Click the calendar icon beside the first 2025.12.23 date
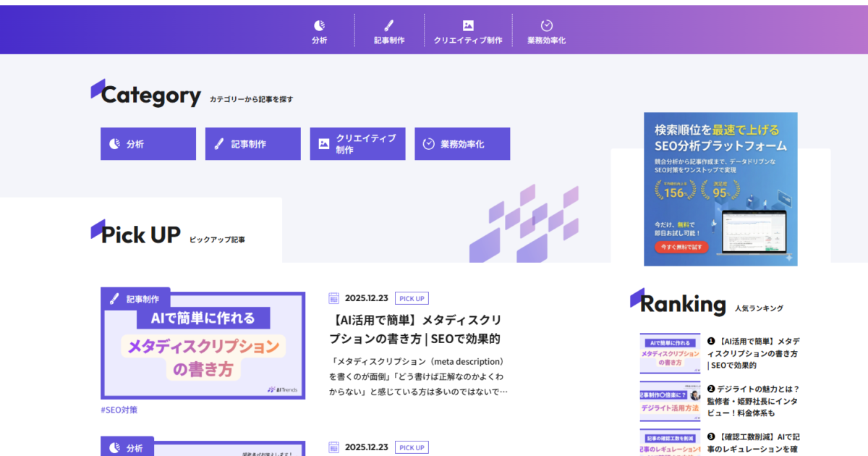868x456 pixels. coord(333,297)
